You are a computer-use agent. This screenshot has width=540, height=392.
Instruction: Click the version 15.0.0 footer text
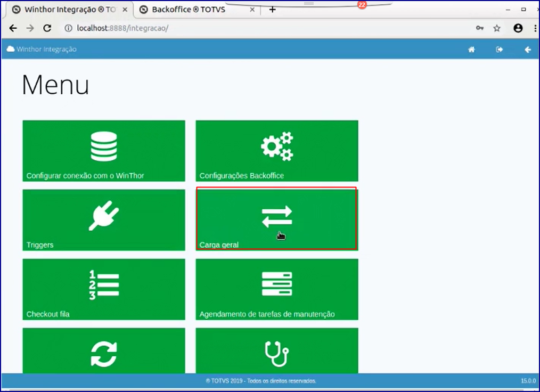tap(528, 381)
